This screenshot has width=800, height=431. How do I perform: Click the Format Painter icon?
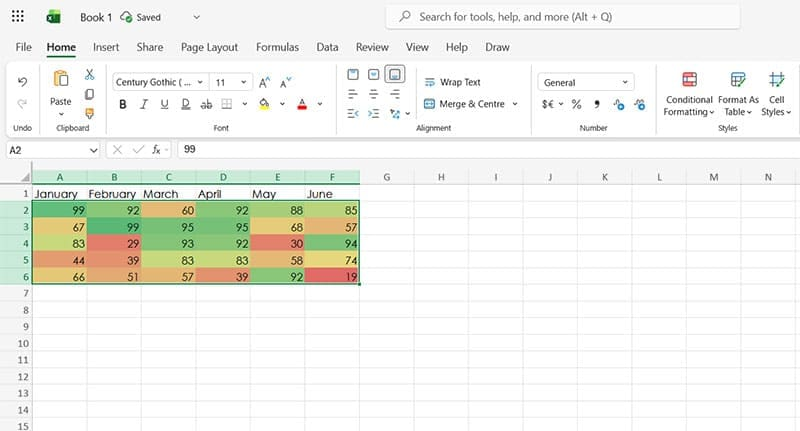89,113
